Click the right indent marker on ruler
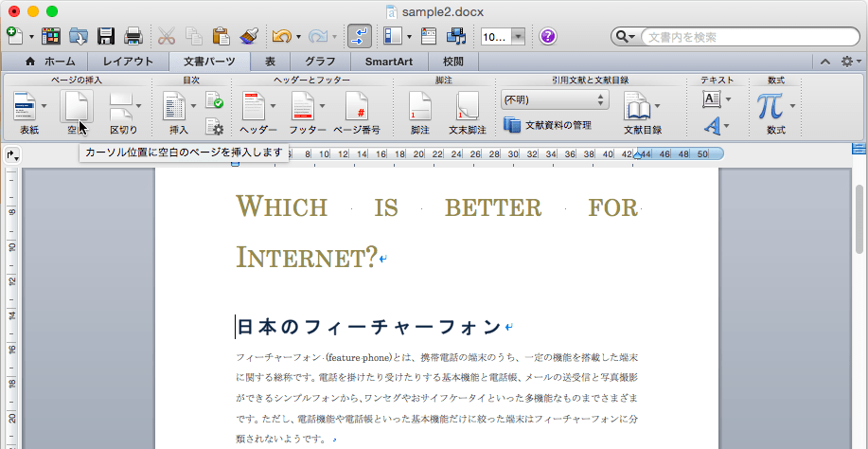The height and width of the screenshot is (449, 868). click(637, 155)
